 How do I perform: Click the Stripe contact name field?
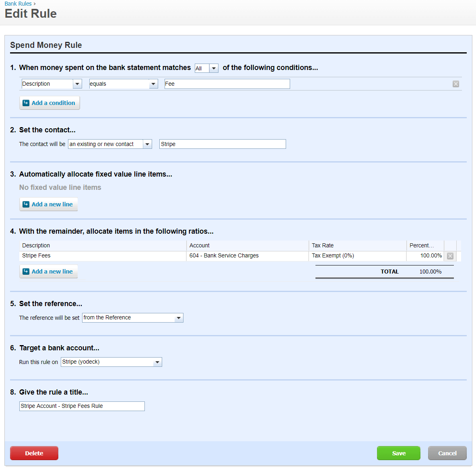[222, 144]
